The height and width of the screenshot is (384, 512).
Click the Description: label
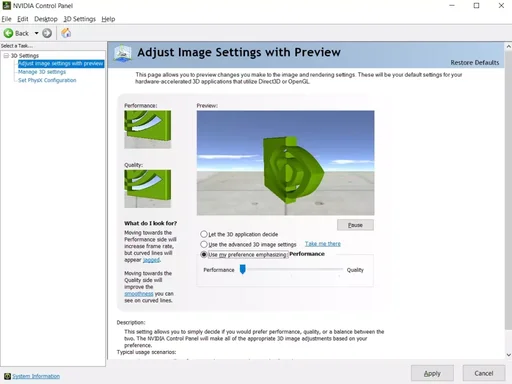(131, 322)
